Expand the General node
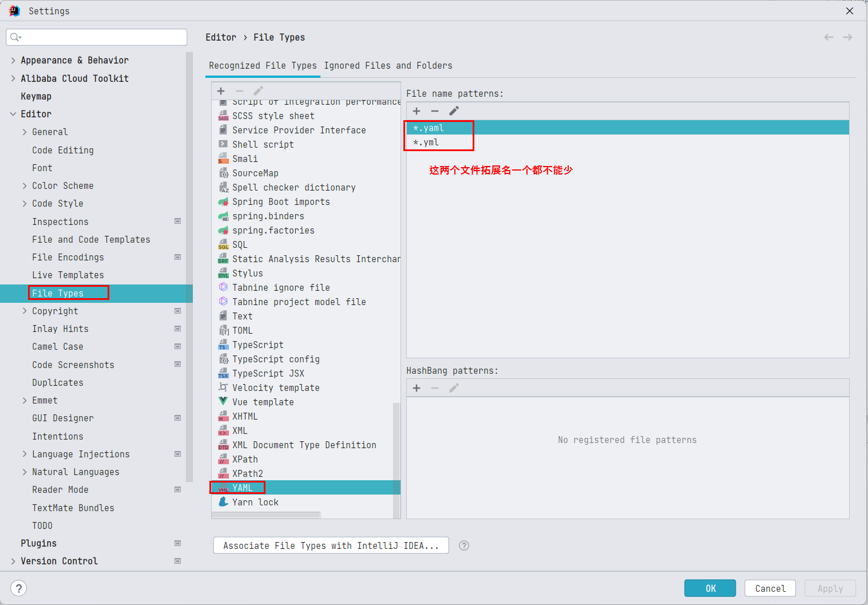 [x=25, y=132]
